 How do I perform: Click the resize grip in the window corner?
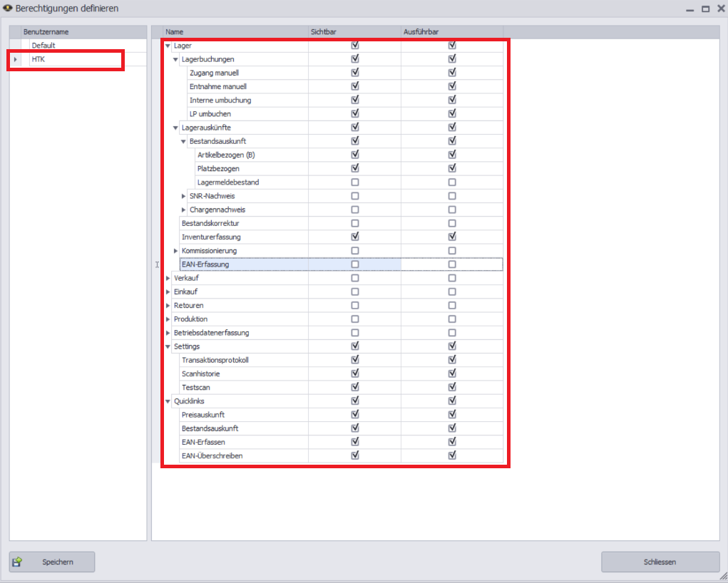point(722,577)
